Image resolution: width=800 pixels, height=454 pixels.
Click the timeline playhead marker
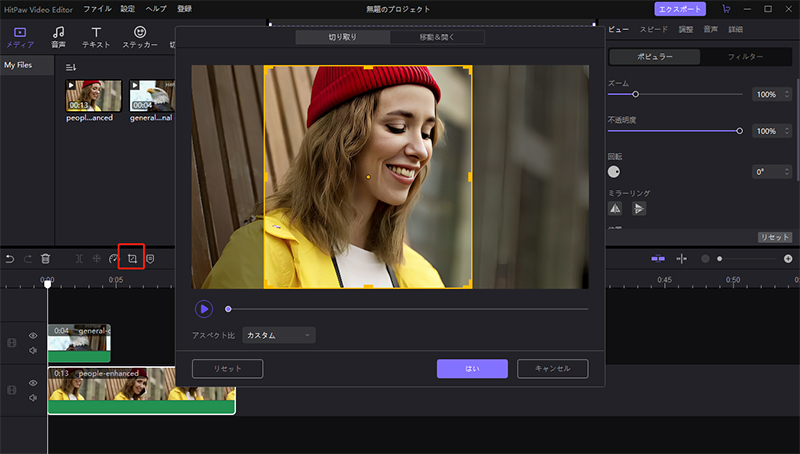pyautogui.click(x=47, y=283)
